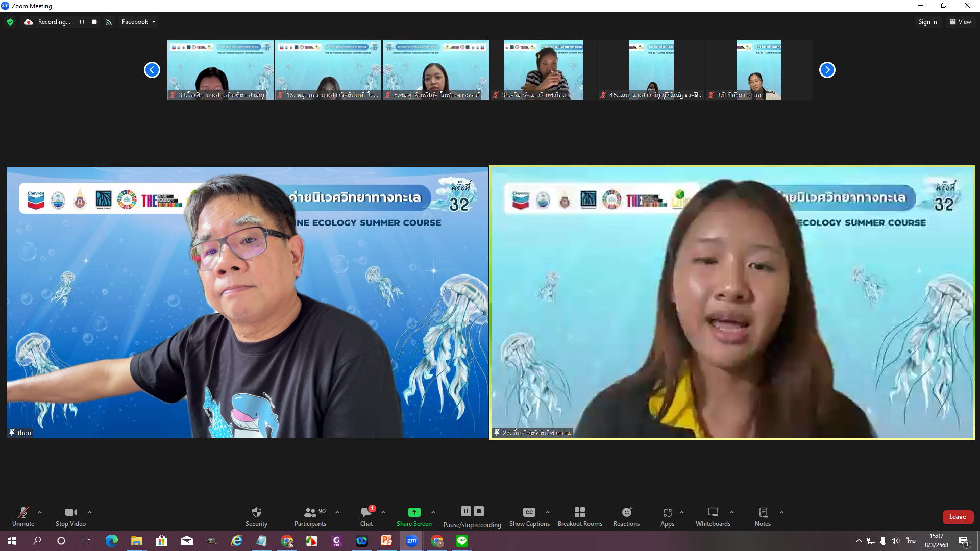Expand the video options arrow beside Stop Video

90,512
